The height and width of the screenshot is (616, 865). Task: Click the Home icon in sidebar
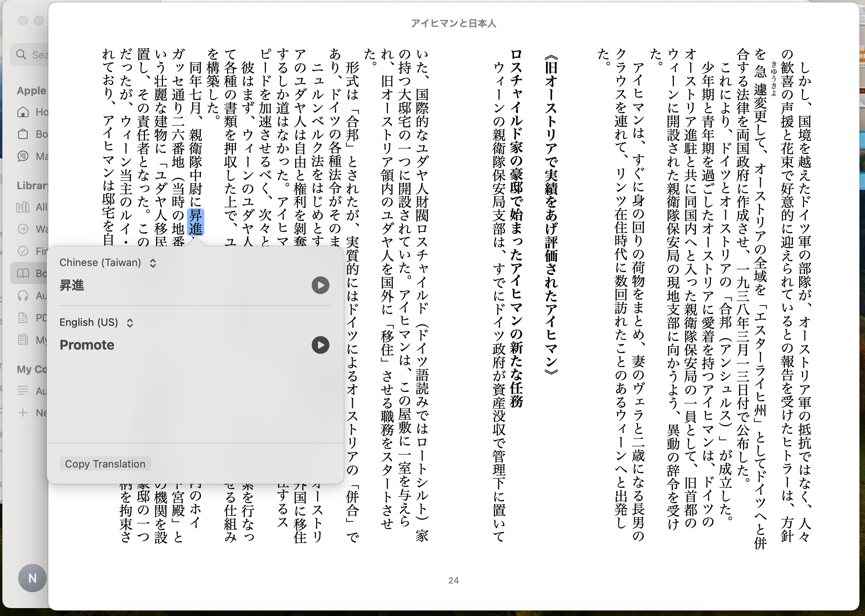tap(23, 112)
